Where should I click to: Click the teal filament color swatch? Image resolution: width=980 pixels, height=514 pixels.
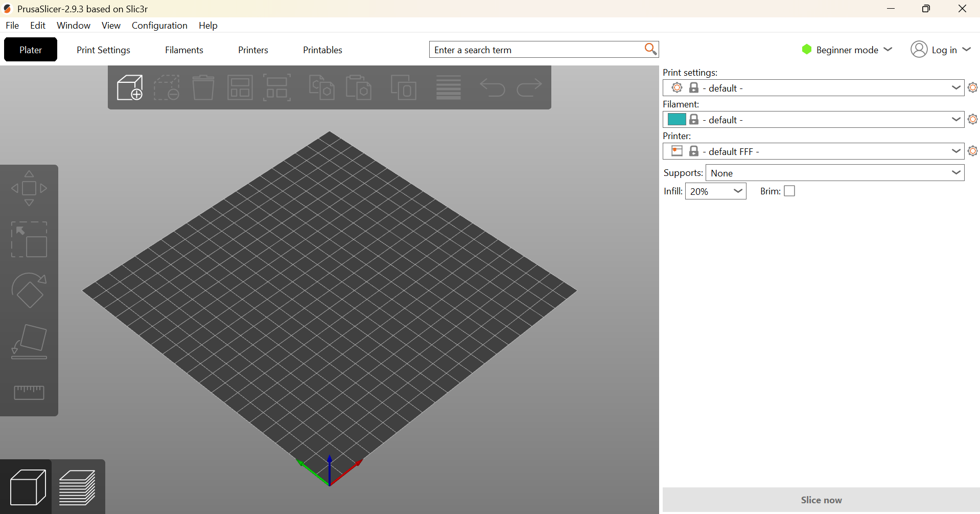(676, 120)
